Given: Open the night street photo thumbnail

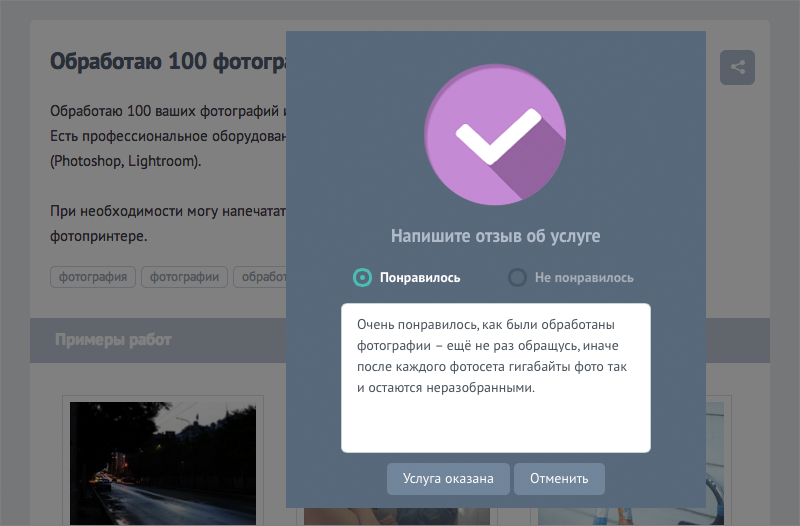Looking at the screenshot, I should 163,463.
